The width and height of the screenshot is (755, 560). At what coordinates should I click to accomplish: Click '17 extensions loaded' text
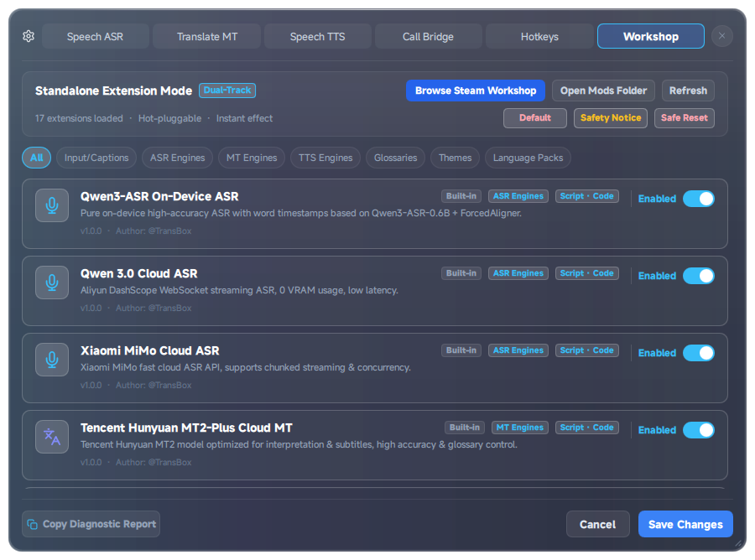click(x=79, y=118)
